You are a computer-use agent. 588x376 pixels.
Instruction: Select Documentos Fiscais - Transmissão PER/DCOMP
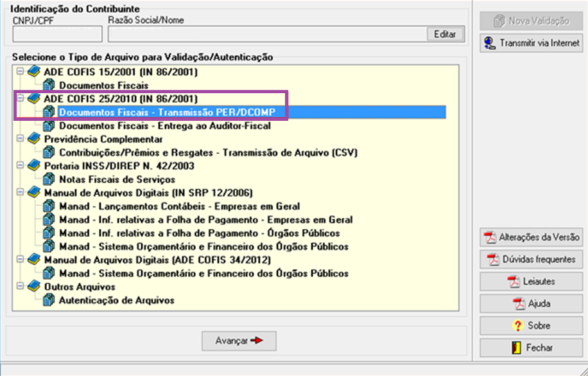[168, 112]
